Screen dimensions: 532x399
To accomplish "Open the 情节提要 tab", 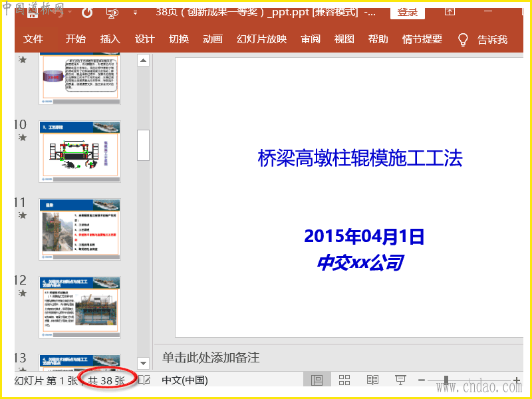I will click(422, 39).
